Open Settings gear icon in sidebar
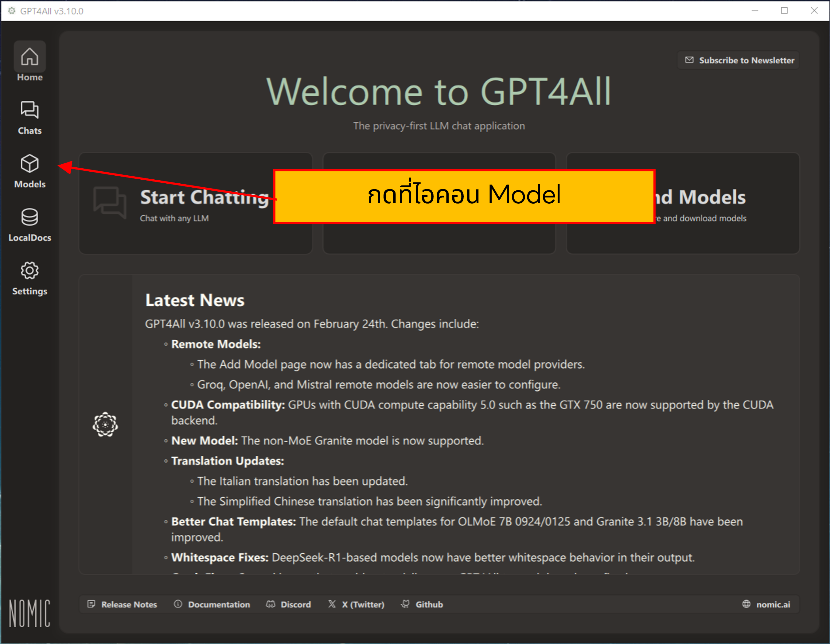Screen dimensions: 830x644 coord(30,271)
